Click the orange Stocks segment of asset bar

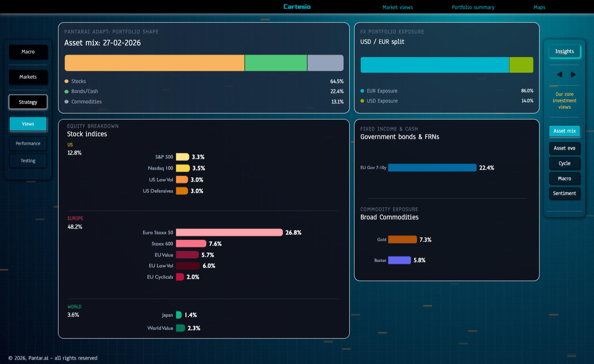point(155,63)
